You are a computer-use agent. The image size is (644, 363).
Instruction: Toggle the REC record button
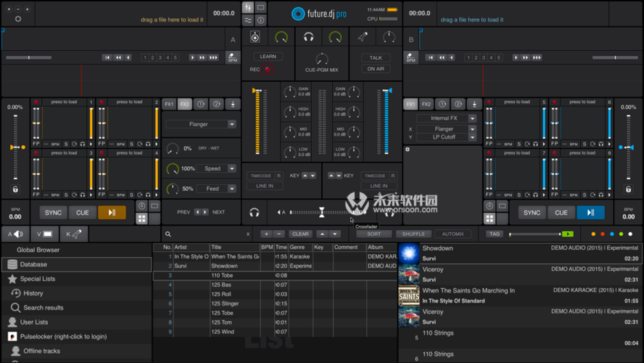tap(268, 70)
